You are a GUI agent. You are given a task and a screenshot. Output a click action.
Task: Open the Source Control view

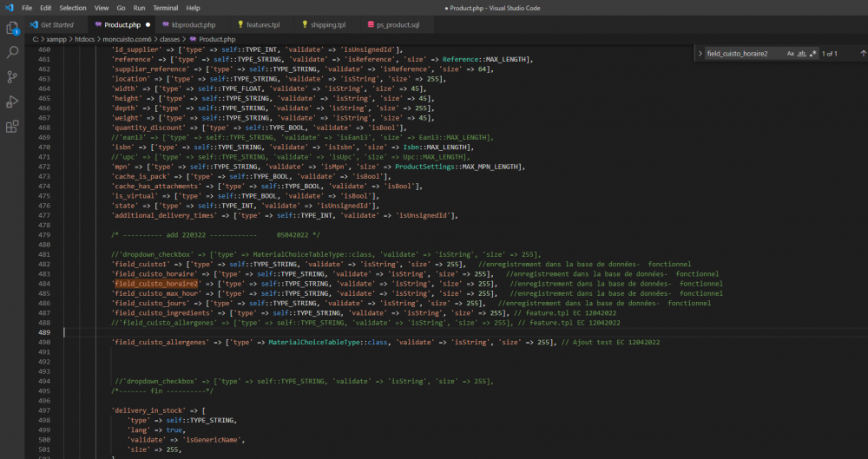(x=13, y=77)
